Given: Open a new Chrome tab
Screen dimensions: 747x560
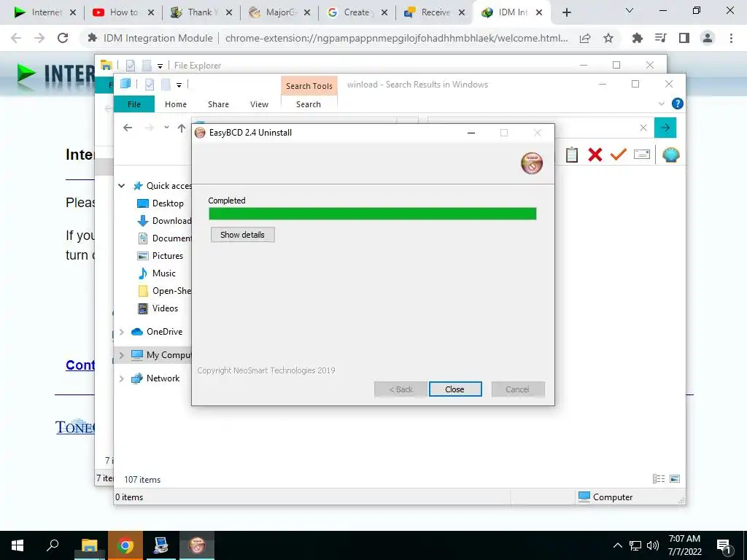Looking at the screenshot, I should [566, 13].
